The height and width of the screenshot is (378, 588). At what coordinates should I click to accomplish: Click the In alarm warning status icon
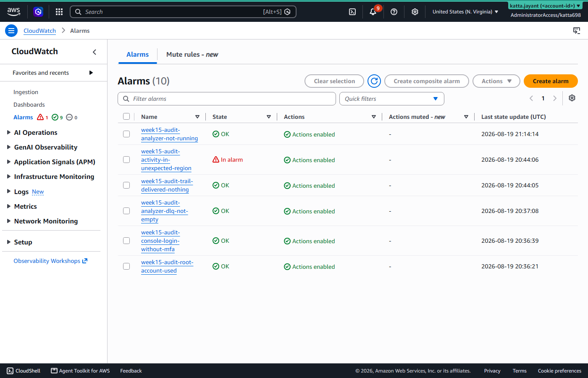pyautogui.click(x=216, y=160)
